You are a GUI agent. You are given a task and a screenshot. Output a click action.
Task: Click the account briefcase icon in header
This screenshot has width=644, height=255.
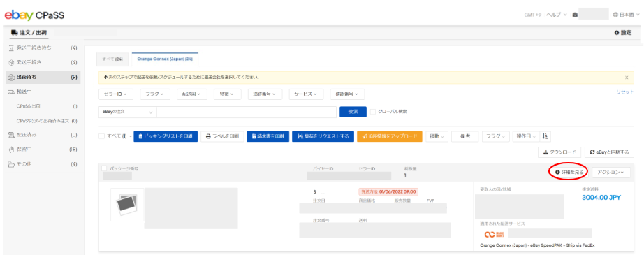575,15
